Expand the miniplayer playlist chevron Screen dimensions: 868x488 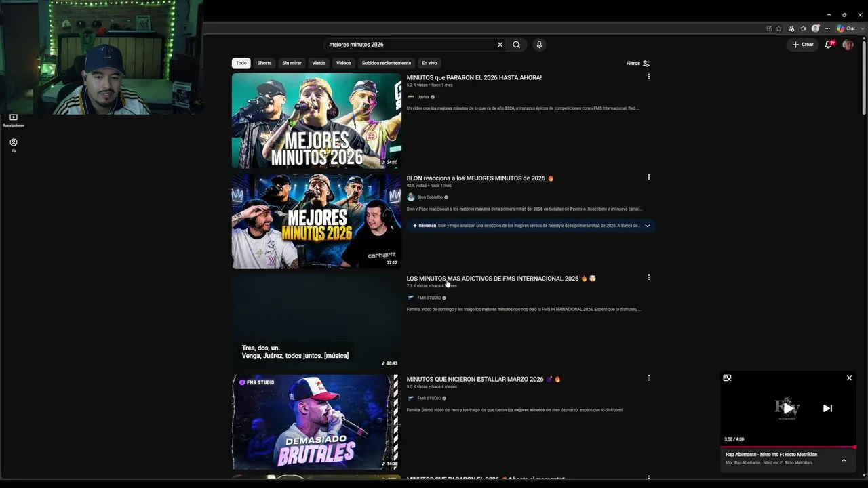click(844, 460)
